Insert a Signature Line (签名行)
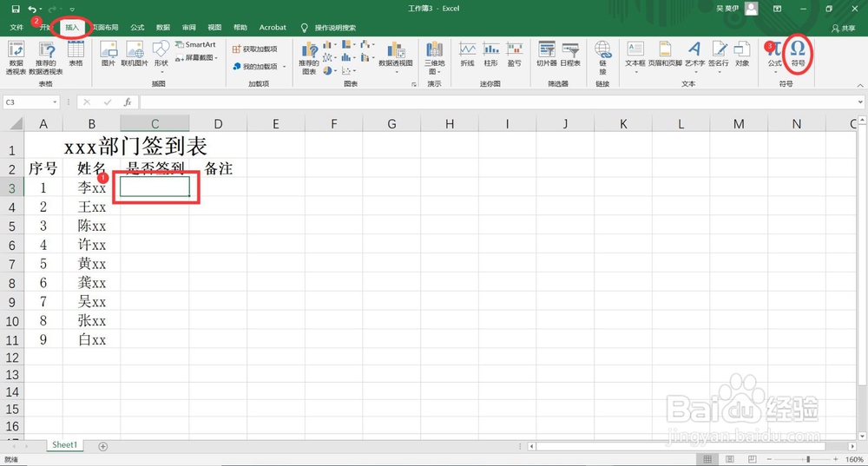The height and width of the screenshot is (466, 868). [x=719, y=56]
